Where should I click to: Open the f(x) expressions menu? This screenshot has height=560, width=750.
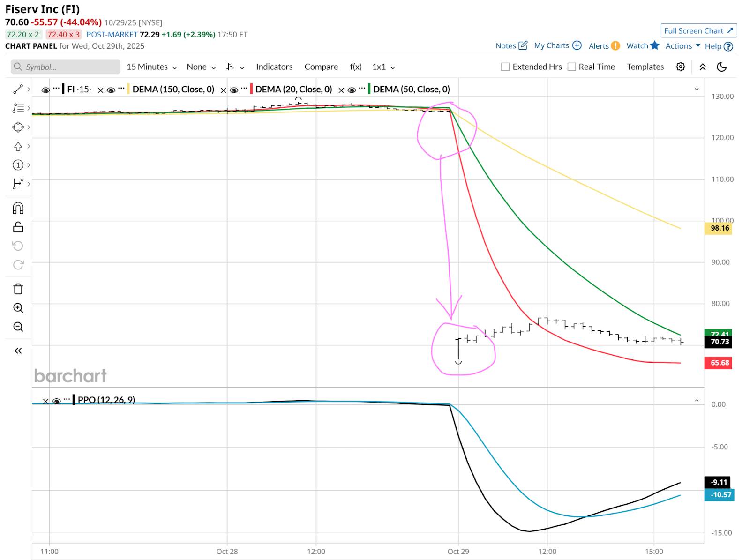click(356, 67)
